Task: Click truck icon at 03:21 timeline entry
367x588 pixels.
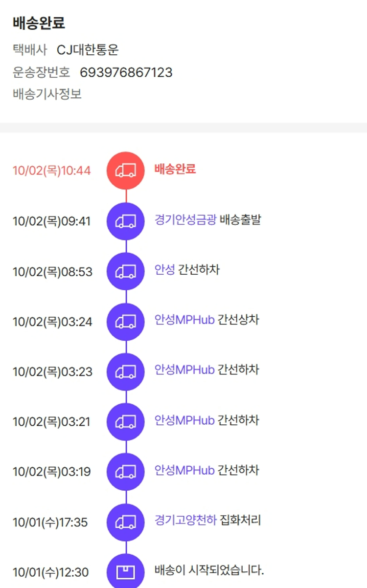Action: click(x=126, y=422)
